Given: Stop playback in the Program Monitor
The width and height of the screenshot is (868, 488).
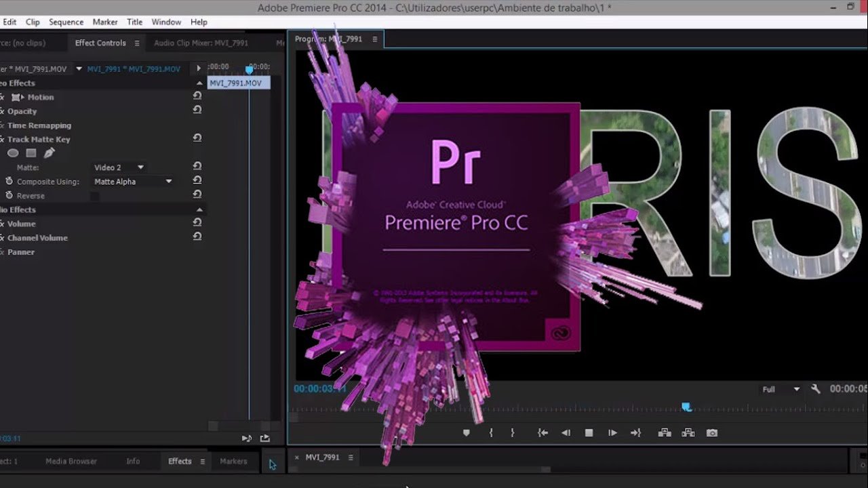Looking at the screenshot, I should tap(589, 433).
